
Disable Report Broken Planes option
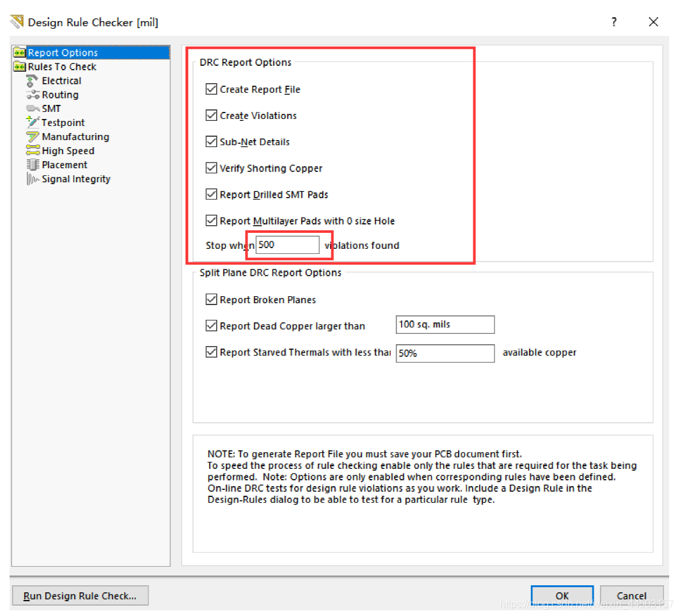pos(212,299)
